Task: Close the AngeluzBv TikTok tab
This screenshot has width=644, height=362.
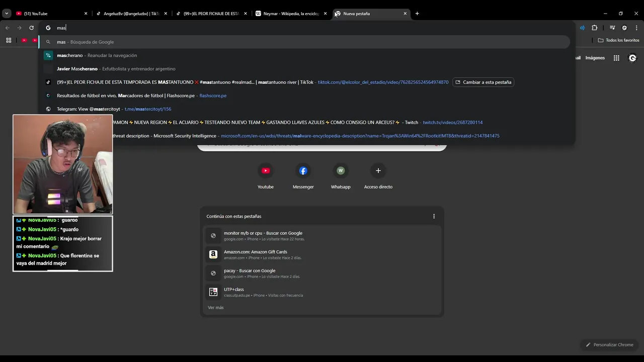Action: tap(166, 14)
